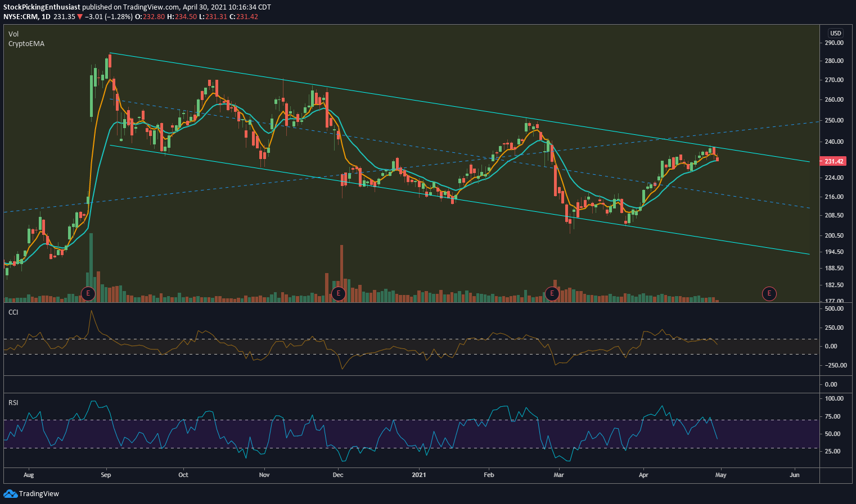
Task: Click the Dec label on the time axis
Action: pyautogui.click(x=338, y=475)
